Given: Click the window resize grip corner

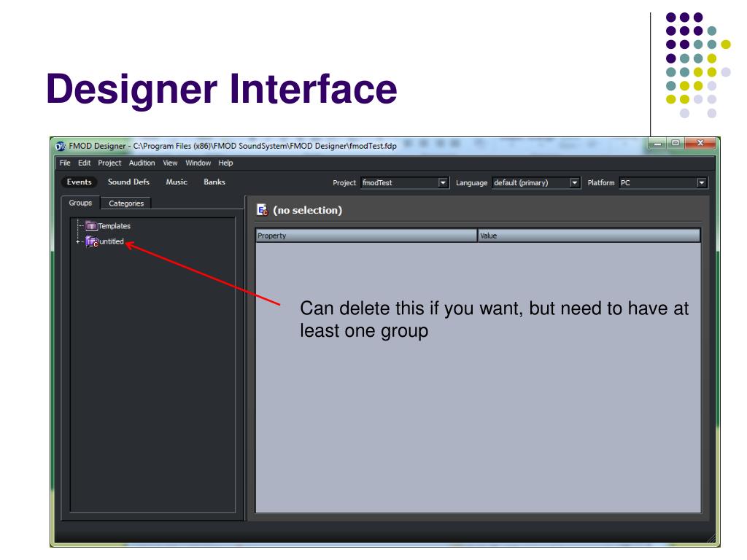Looking at the screenshot, I should coord(711,538).
